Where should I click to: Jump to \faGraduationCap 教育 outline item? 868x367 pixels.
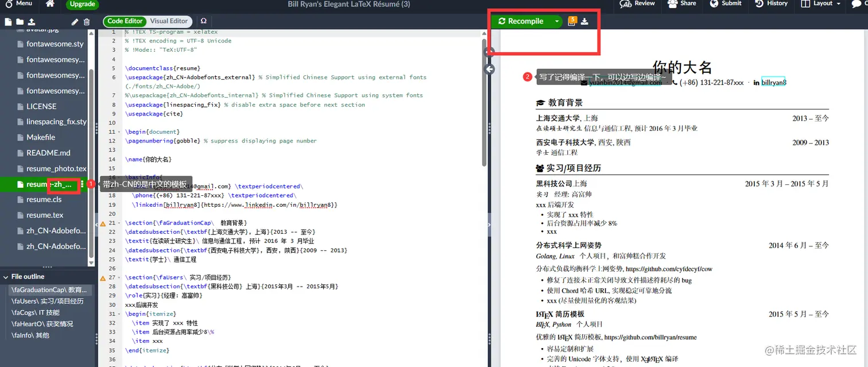(x=49, y=290)
